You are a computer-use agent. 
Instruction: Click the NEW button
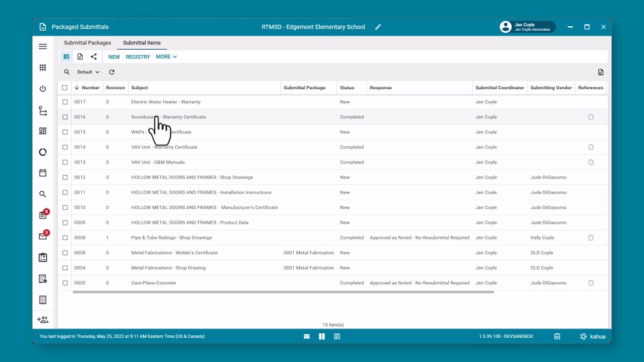click(114, 56)
